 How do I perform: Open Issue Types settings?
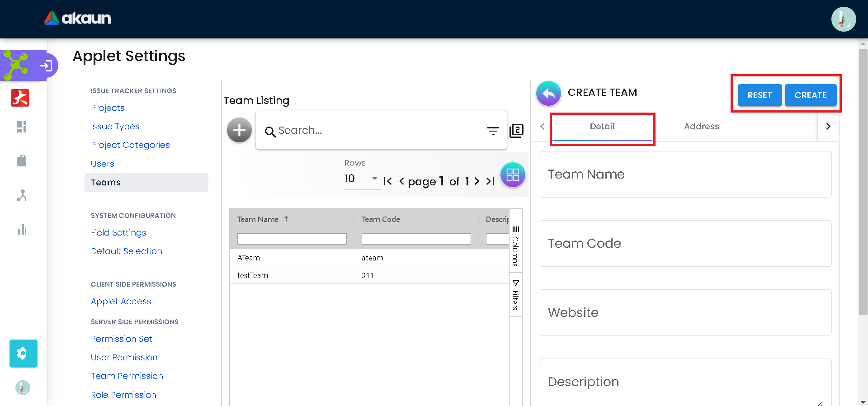click(115, 127)
